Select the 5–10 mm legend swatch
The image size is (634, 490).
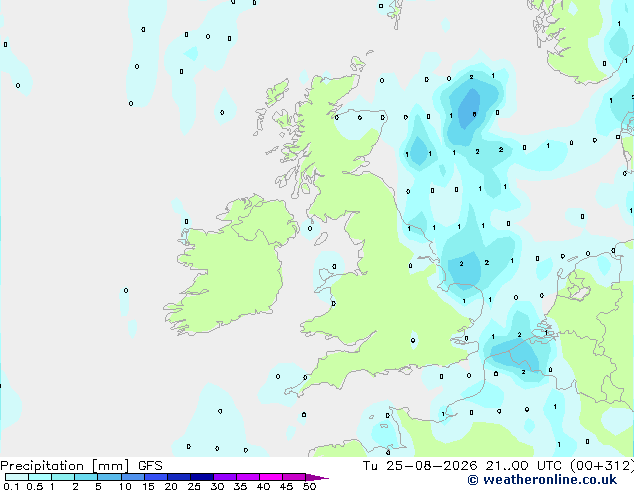click(109, 477)
